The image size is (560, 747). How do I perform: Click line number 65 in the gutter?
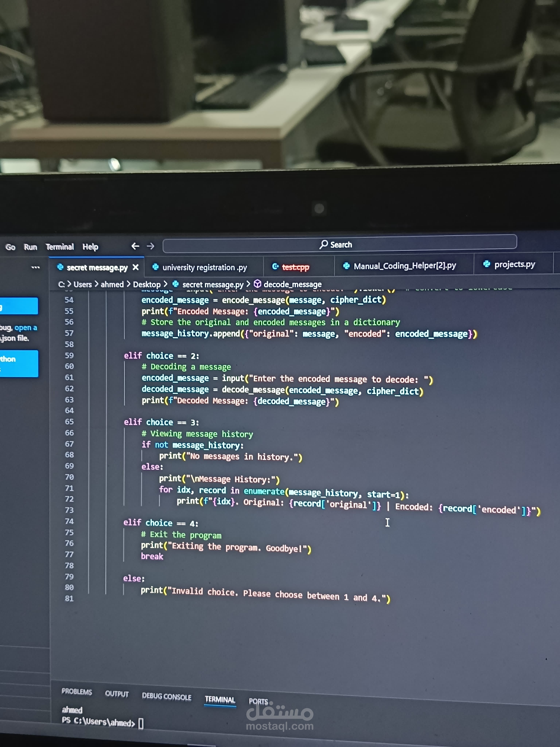[x=69, y=421]
